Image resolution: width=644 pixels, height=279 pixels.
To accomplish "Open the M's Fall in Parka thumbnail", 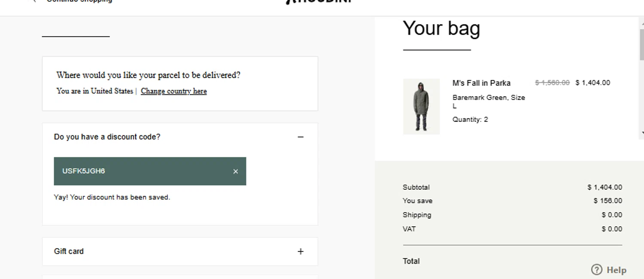I will coord(421,106).
